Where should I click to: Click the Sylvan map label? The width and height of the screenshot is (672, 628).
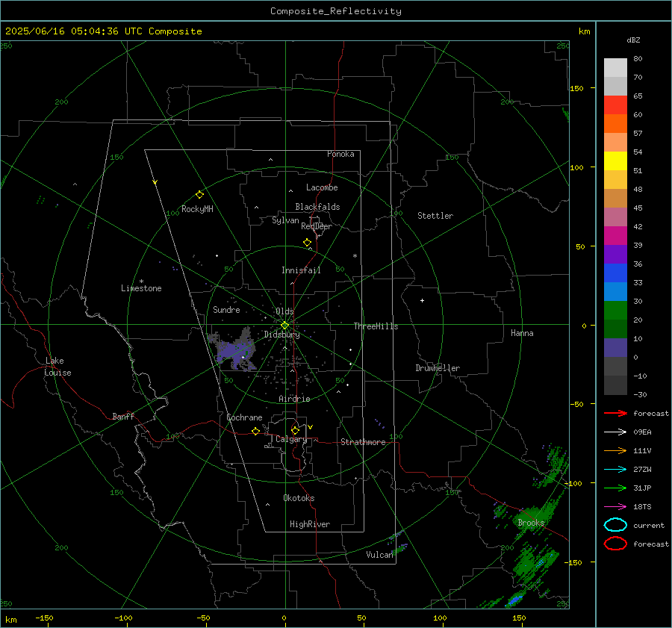[285, 220]
